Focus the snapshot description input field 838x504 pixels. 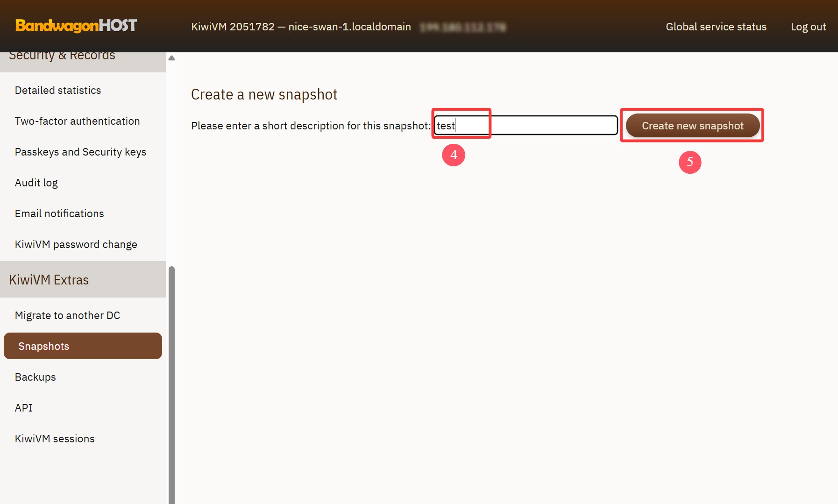click(x=526, y=126)
